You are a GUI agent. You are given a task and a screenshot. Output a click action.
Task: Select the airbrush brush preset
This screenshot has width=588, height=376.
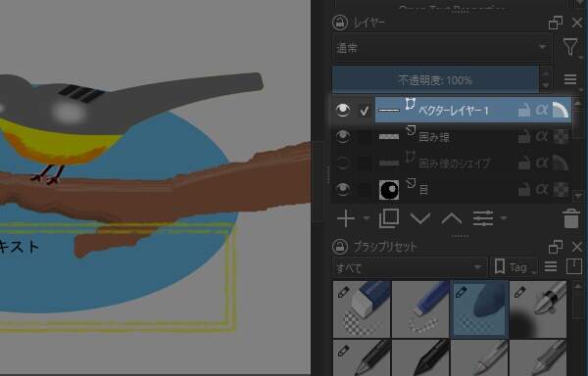point(538,309)
